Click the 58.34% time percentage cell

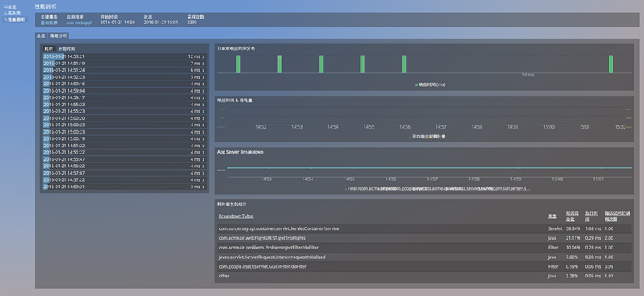(573, 228)
